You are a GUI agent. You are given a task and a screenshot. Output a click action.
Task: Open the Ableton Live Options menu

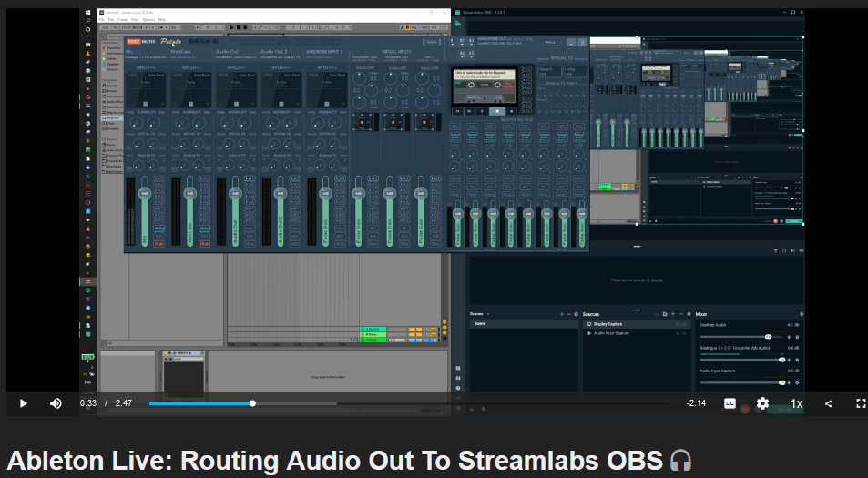148,19
